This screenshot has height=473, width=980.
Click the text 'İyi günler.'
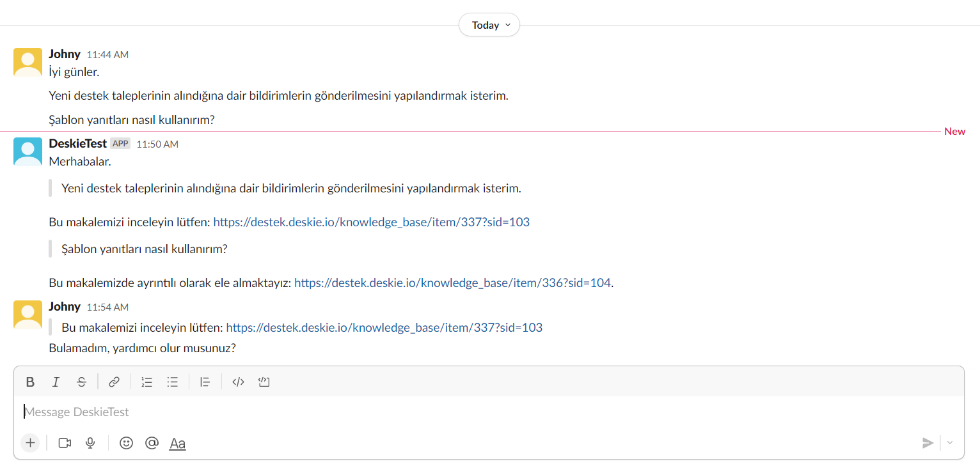pyautogui.click(x=74, y=72)
